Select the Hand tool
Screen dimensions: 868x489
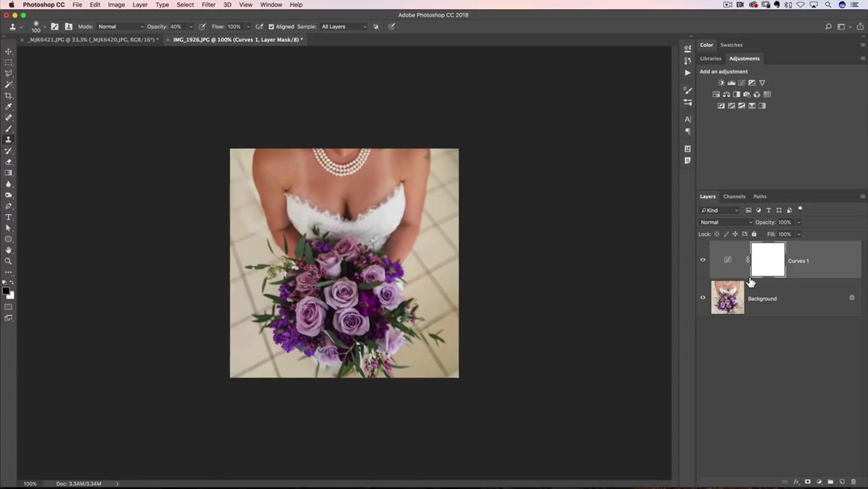[9, 250]
